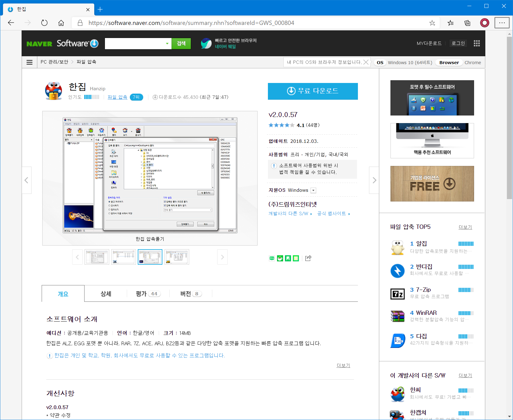513x420 pixels.
Task: Select the fourth screenshot thumbnail
Action: coord(177,257)
